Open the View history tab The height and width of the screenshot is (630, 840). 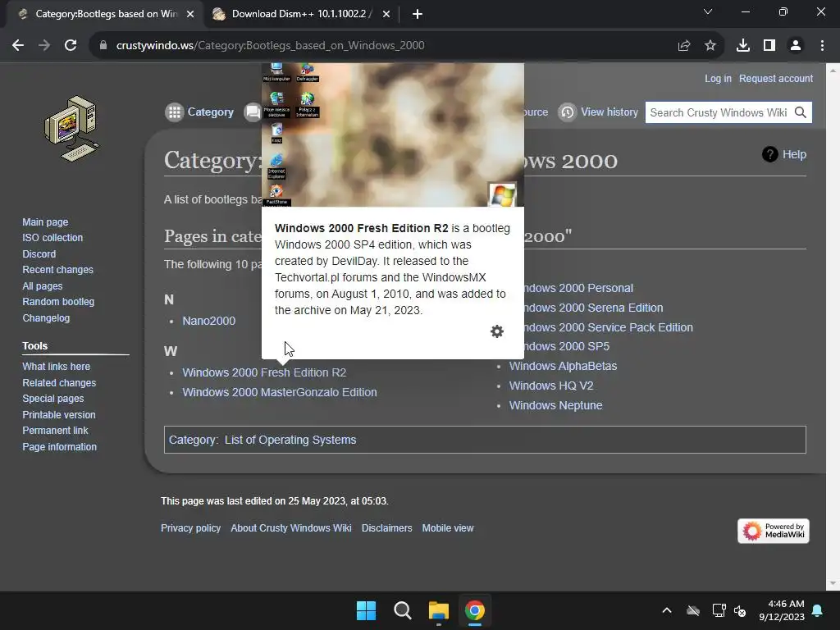609,112
